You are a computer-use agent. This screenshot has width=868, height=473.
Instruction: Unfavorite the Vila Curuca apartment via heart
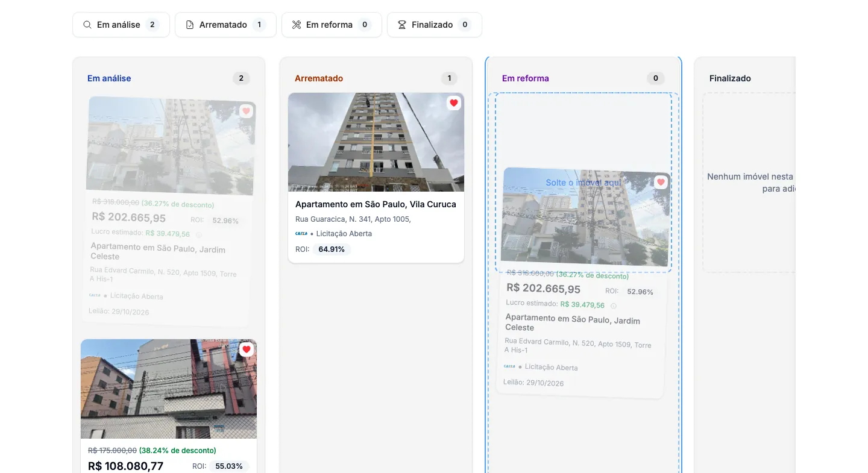(x=454, y=103)
